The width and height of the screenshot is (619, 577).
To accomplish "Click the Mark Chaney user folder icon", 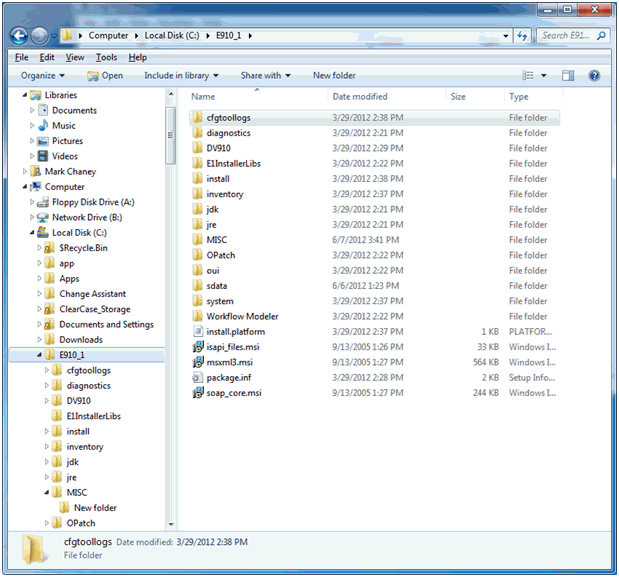I will point(36,171).
